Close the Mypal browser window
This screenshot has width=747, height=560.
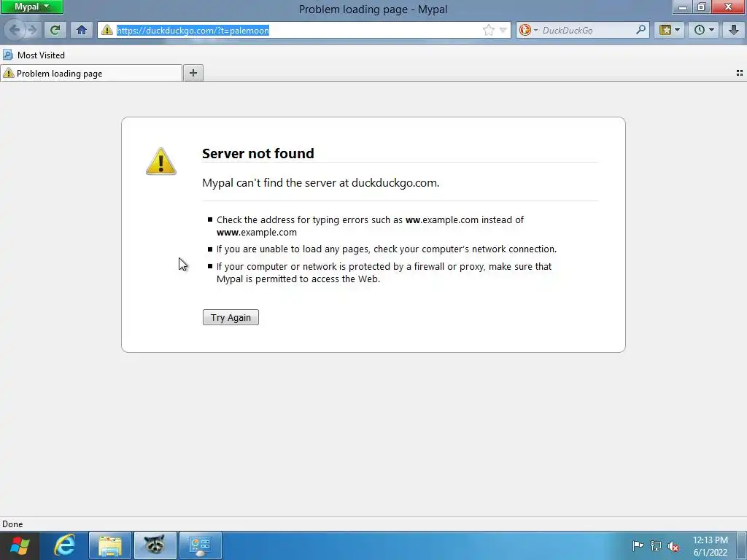tap(729, 7)
